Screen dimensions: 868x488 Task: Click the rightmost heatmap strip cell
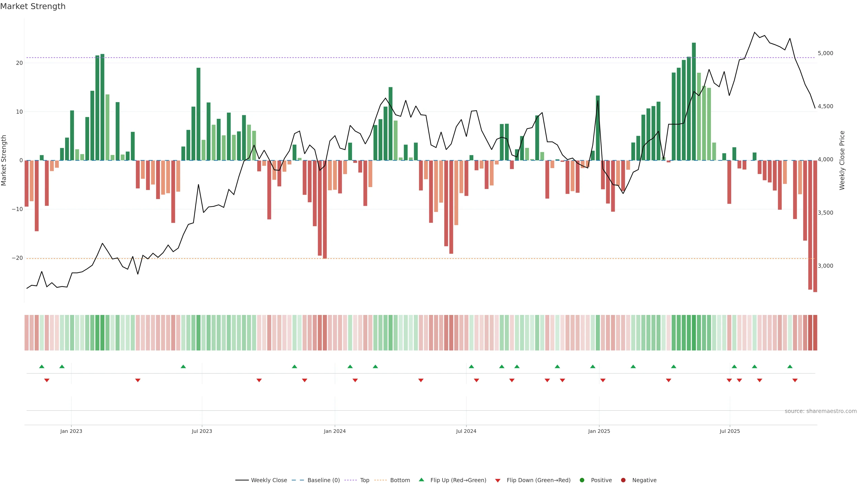(815, 333)
